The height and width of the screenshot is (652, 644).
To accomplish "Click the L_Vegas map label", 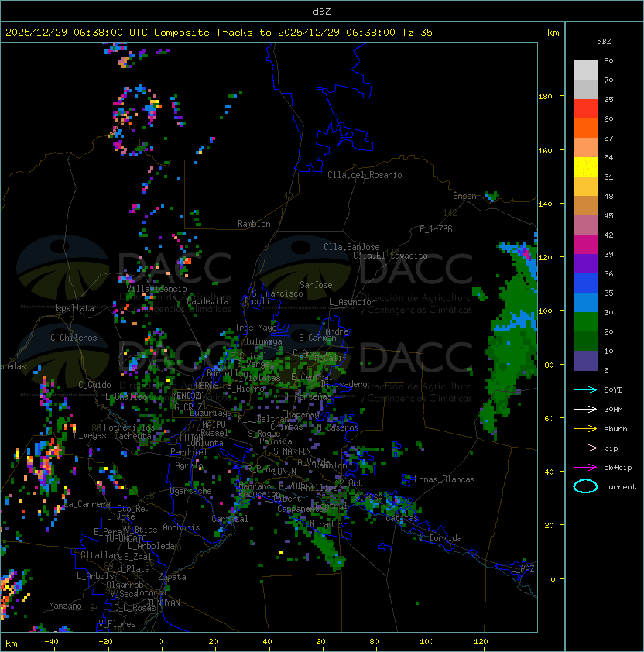I will click(90, 435).
